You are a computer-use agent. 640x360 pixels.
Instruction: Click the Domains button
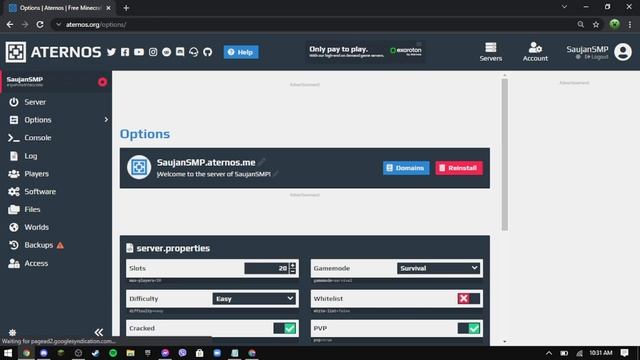click(x=406, y=168)
